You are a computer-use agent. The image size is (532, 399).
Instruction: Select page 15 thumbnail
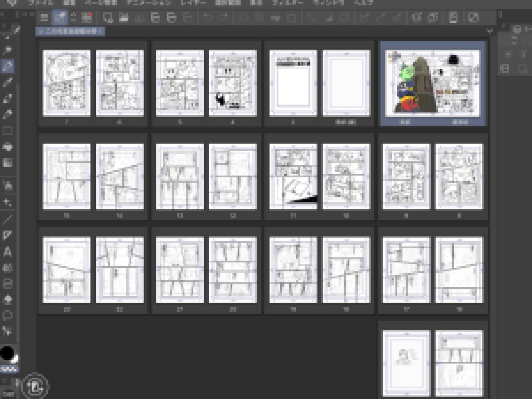(66, 176)
